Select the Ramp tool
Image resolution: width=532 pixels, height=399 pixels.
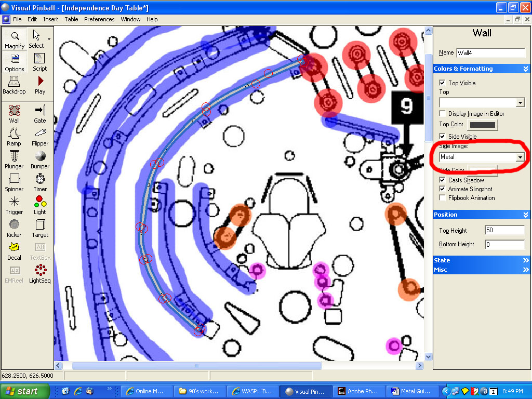[15, 137]
